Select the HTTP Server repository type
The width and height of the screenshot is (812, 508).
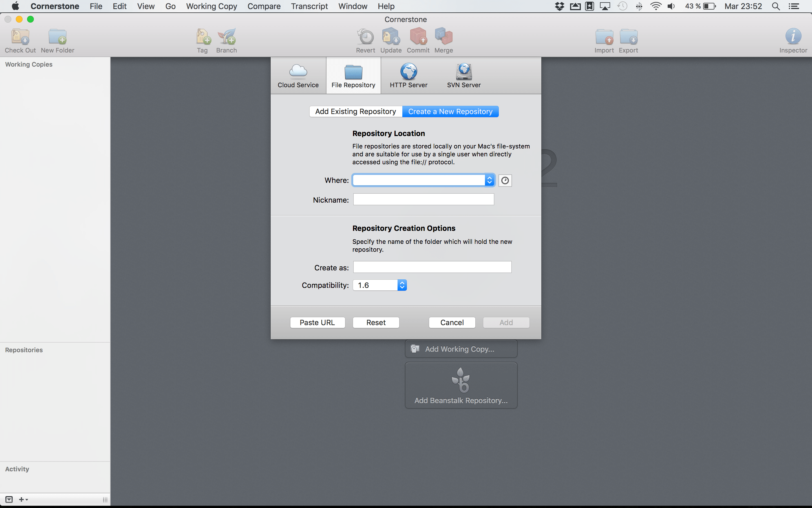(x=408, y=76)
